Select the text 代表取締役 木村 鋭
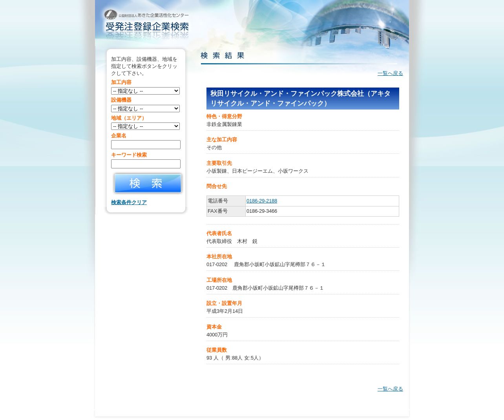Viewport: 504px width, 420px height. coord(232,241)
